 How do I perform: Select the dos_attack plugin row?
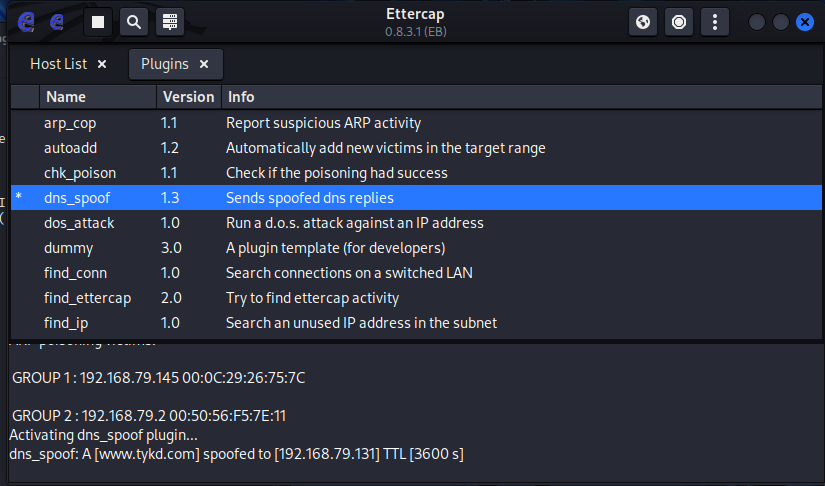[79, 223]
